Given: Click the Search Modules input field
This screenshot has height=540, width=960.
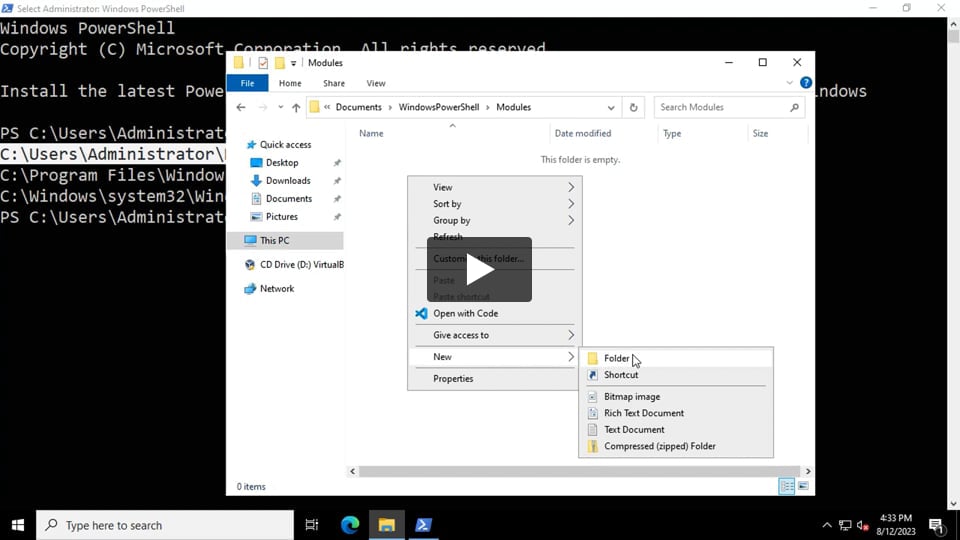Looking at the screenshot, I should click(722, 107).
